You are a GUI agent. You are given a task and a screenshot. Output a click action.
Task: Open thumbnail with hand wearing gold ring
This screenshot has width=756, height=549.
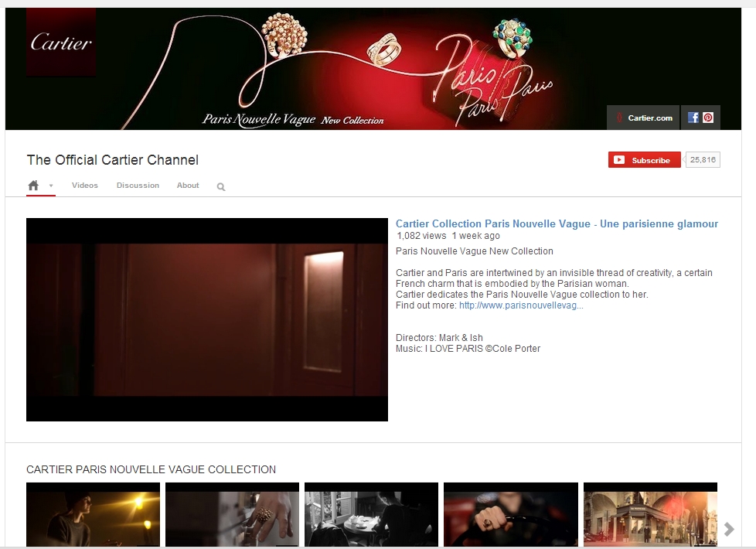click(232, 514)
